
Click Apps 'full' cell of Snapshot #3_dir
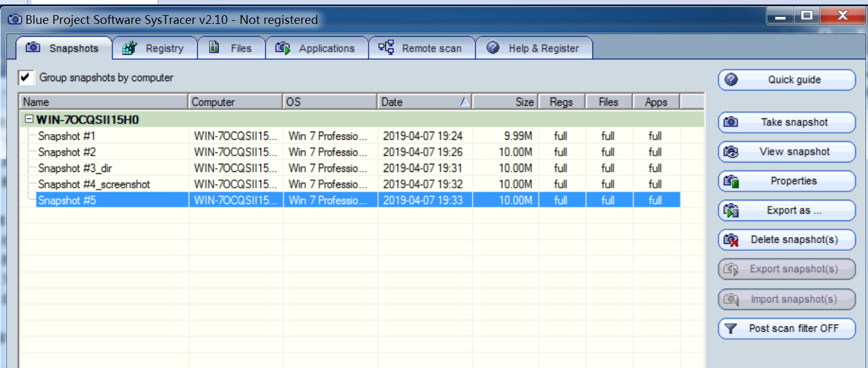655,168
